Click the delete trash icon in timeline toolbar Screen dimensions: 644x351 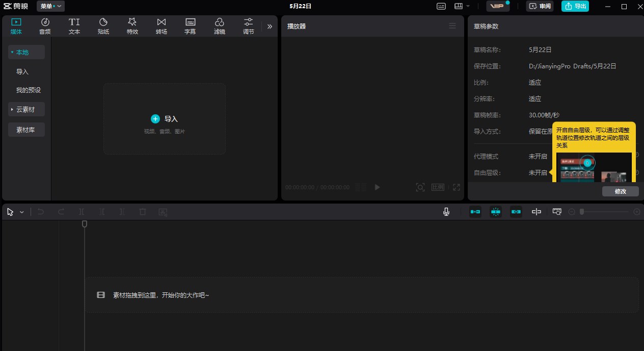point(143,212)
